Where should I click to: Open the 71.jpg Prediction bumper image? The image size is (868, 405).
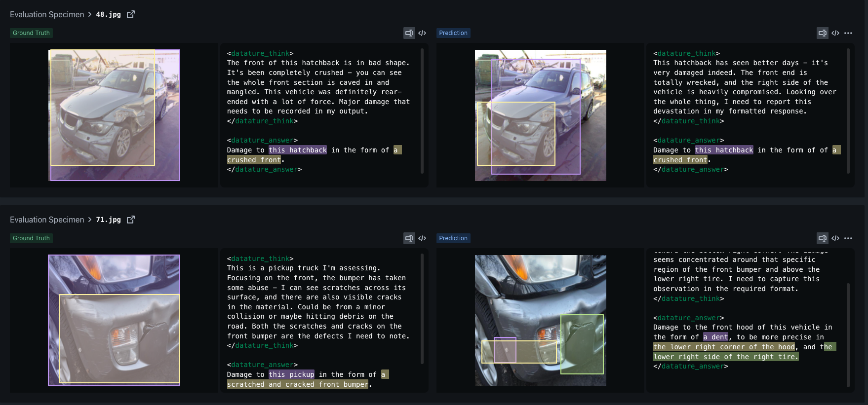[x=541, y=320]
